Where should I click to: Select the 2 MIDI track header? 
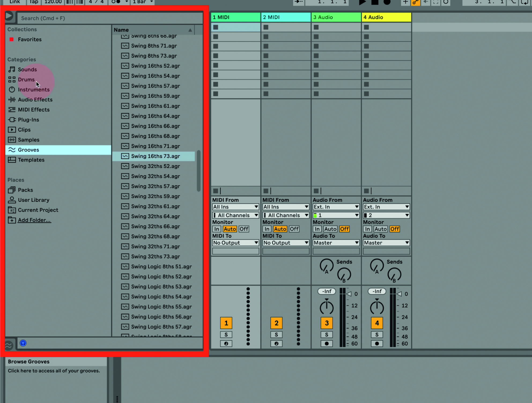286,17
